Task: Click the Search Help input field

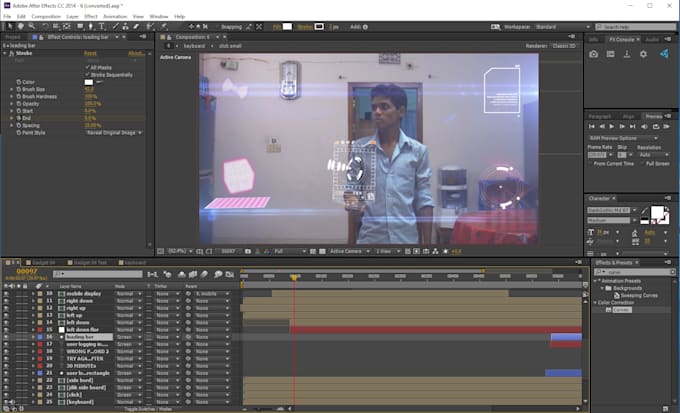Action: click(x=635, y=27)
